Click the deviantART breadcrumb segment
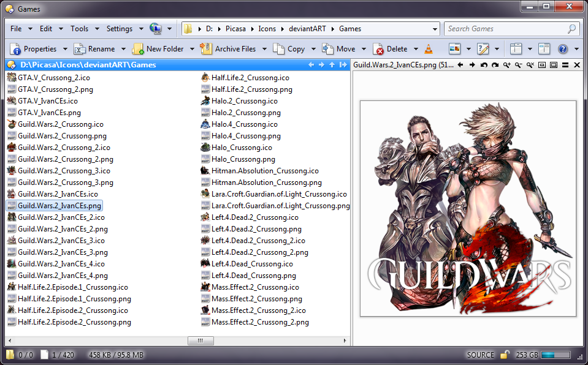Viewport: 588px width, 365px height. click(307, 29)
